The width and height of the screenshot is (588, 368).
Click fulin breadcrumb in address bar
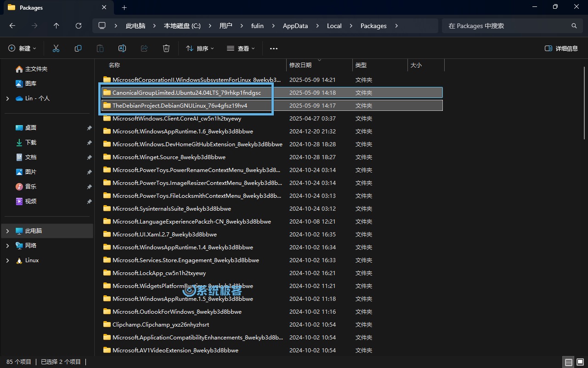point(257,26)
